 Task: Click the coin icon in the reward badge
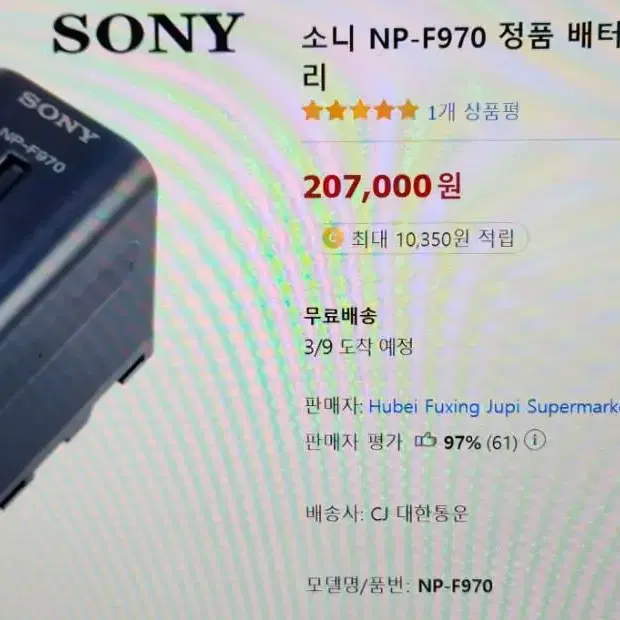(x=333, y=238)
